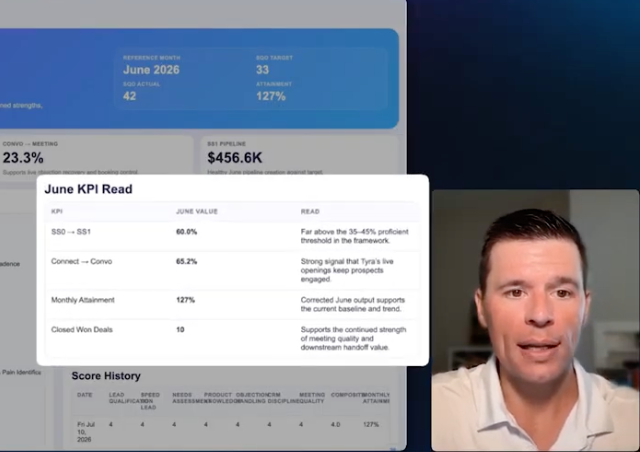The width and height of the screenshot is (640, 452).
Task: Click the 4.0 composite score cell
Action: [336, 425]
